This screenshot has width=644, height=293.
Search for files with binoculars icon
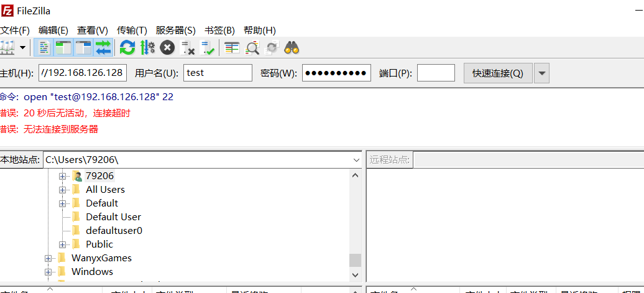(x=292, y=48)
